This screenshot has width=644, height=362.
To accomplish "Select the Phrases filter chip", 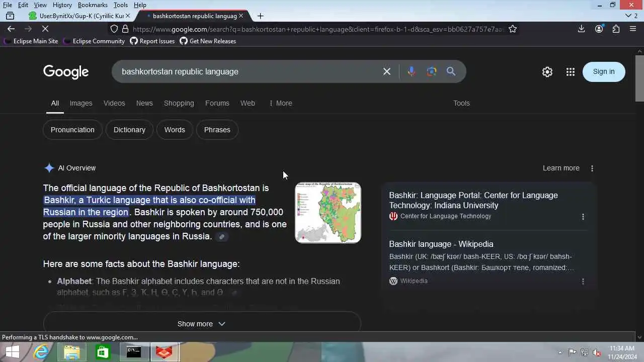I will (217, 130).
